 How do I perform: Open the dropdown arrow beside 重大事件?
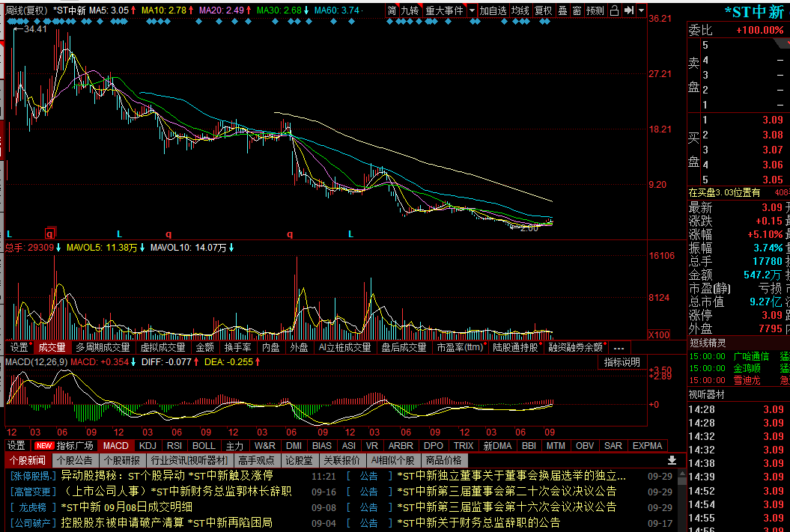click(472, 10)
